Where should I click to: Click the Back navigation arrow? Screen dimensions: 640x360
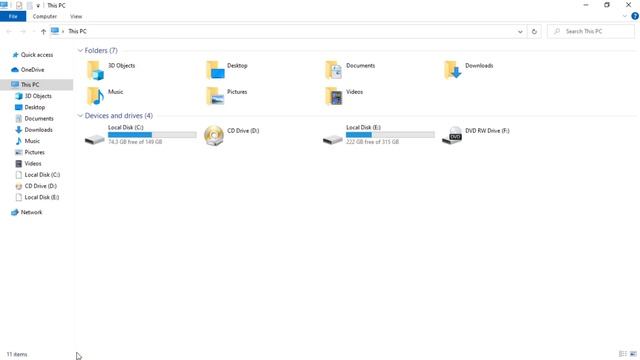pos(9,31)
